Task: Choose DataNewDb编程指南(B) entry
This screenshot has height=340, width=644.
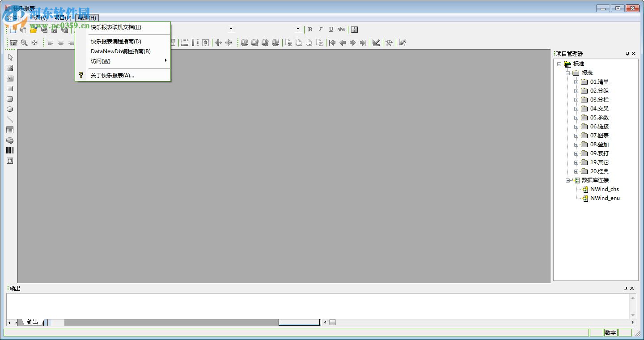Action: tap(123, 51)
